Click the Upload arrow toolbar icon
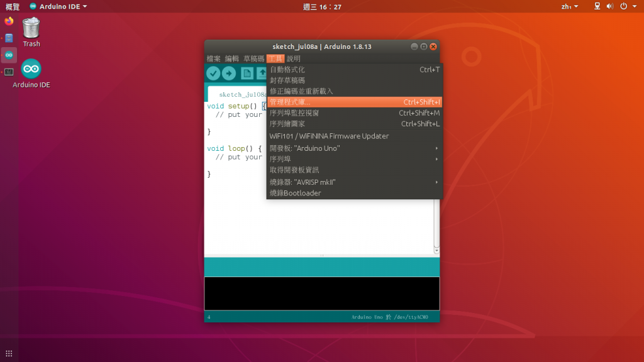This screenshot has width=644, height=362. tap(229, 74)
